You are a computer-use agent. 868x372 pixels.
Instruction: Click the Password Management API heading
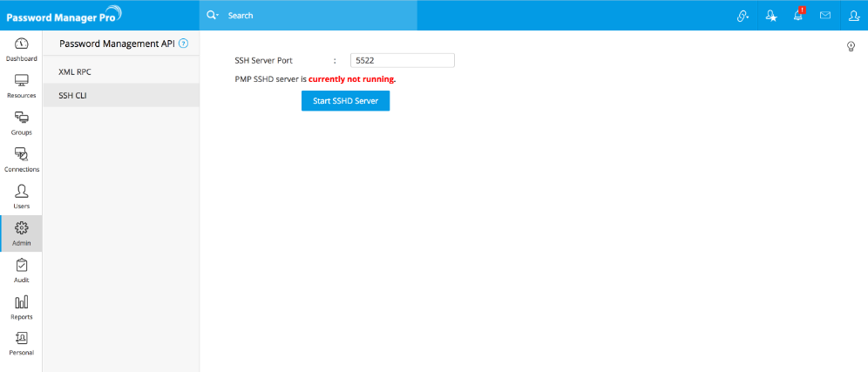pos(117,44)
